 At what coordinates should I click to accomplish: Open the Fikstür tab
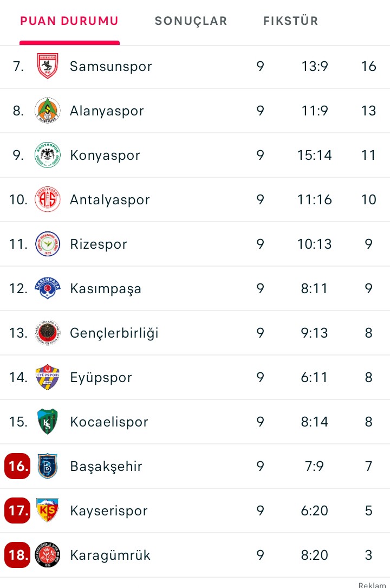click(290, 21)
